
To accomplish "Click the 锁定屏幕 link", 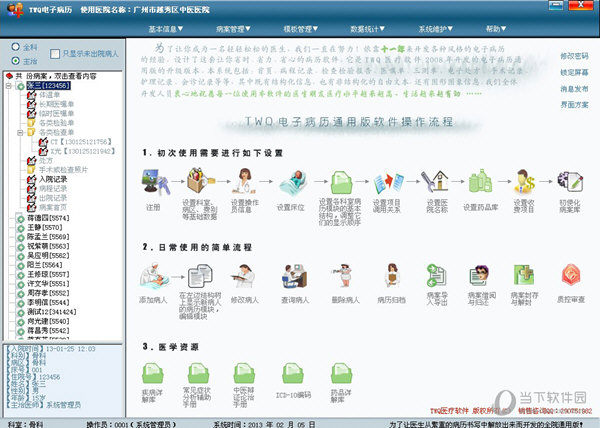I will [x=574, y=72].
